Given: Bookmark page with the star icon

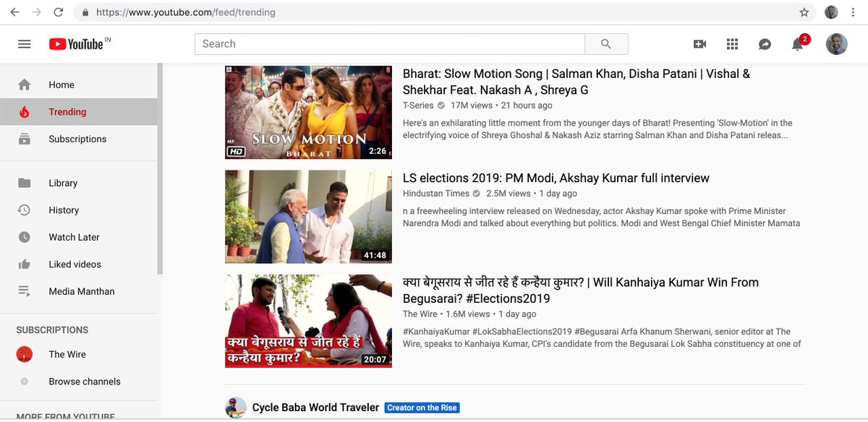Looking at the screenshot, I should click(804, 12).
